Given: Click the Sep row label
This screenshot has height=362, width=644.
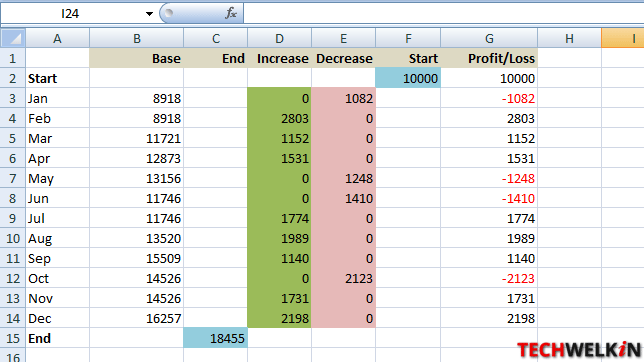Looking at the screenshot, I should [39, 259].
